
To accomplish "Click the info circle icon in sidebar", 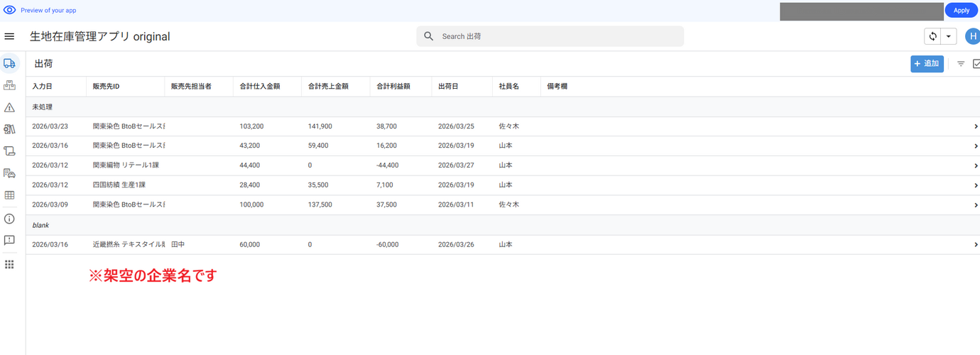I will 9,219.
